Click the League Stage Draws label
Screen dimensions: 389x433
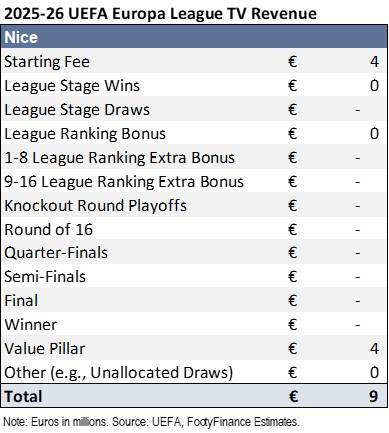click(77, 110)
